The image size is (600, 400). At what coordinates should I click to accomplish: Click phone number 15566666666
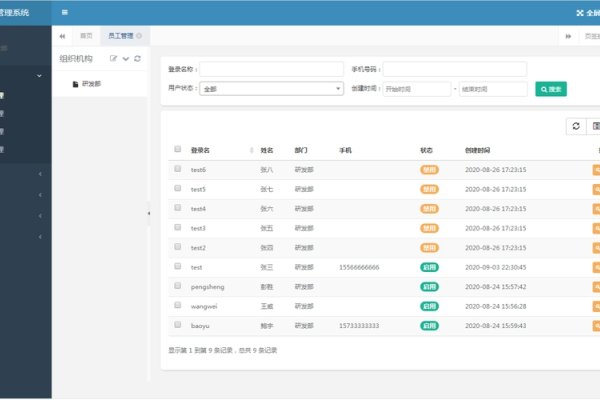coord(359,267)
